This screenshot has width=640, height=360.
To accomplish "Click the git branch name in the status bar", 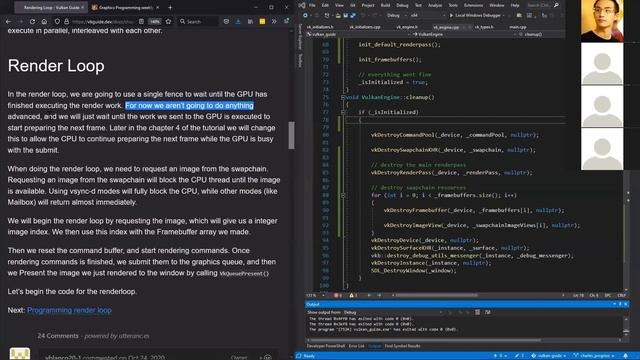I will [594, 356].
